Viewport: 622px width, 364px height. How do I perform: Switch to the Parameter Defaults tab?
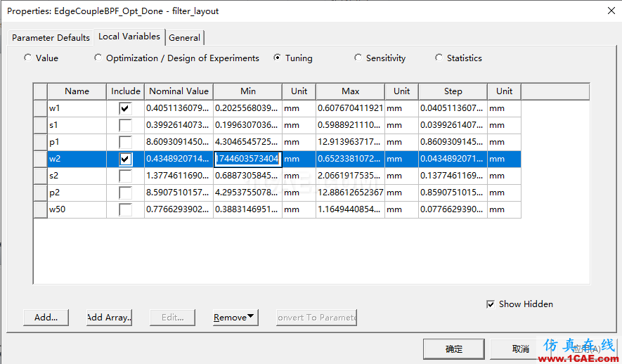coord(51,38)
